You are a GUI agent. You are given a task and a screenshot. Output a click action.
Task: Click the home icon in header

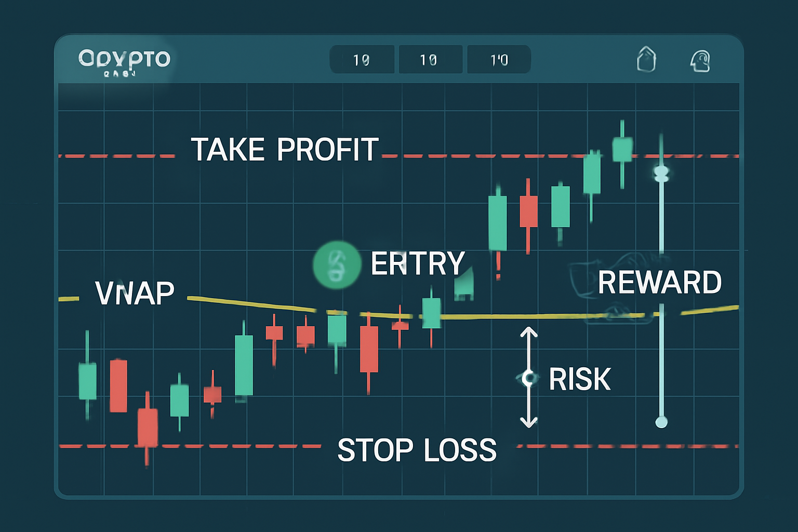click(646, 59)
